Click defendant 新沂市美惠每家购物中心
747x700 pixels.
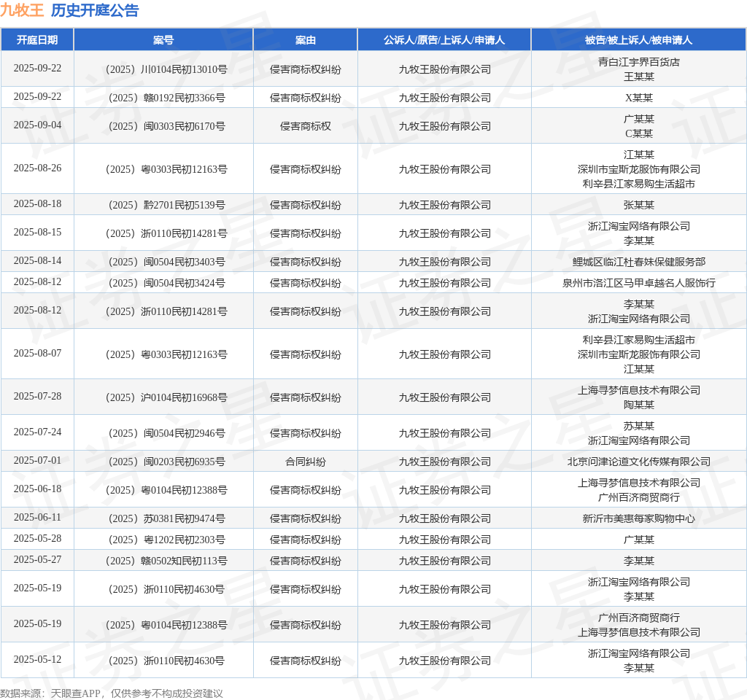tap(639, 518)
